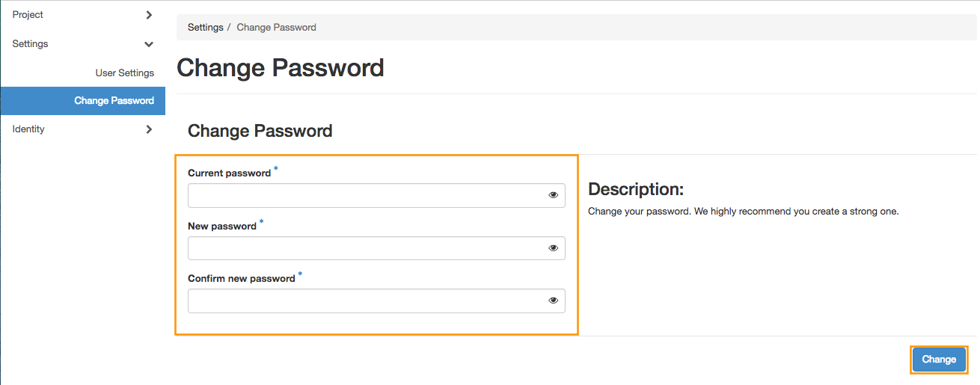
Task: Click the "Confirm new password" label text
Action: [x=241, y=279]
